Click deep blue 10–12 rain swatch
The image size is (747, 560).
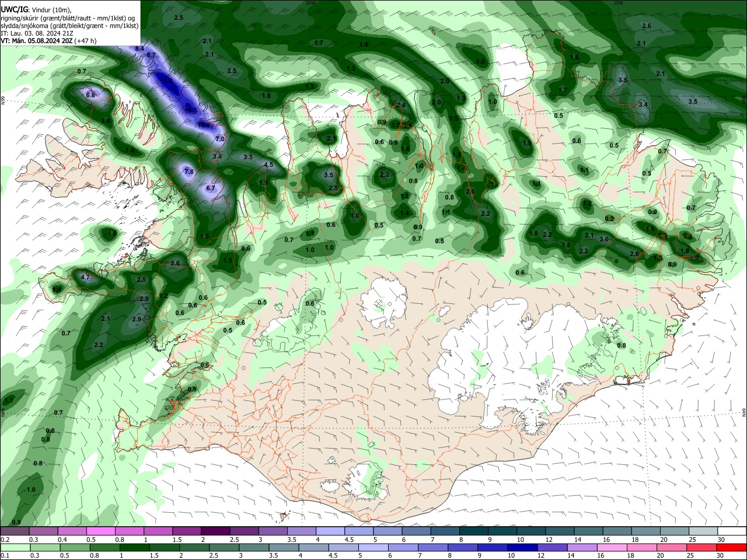pos(523,547)
